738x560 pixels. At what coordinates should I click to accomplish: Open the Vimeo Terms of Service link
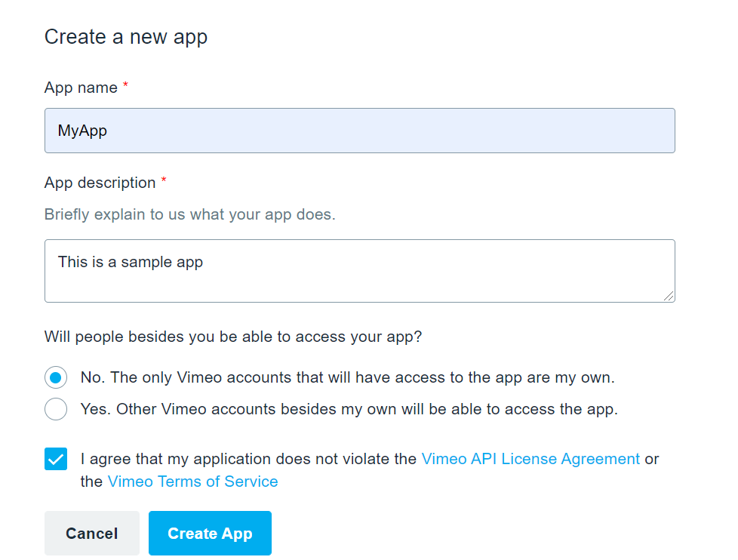(x=192, y=482)
